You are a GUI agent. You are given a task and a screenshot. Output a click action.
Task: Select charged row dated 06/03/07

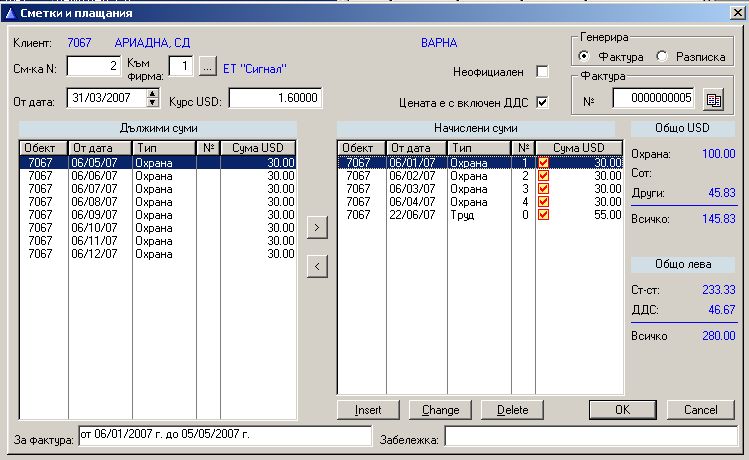tap(480, 189)
